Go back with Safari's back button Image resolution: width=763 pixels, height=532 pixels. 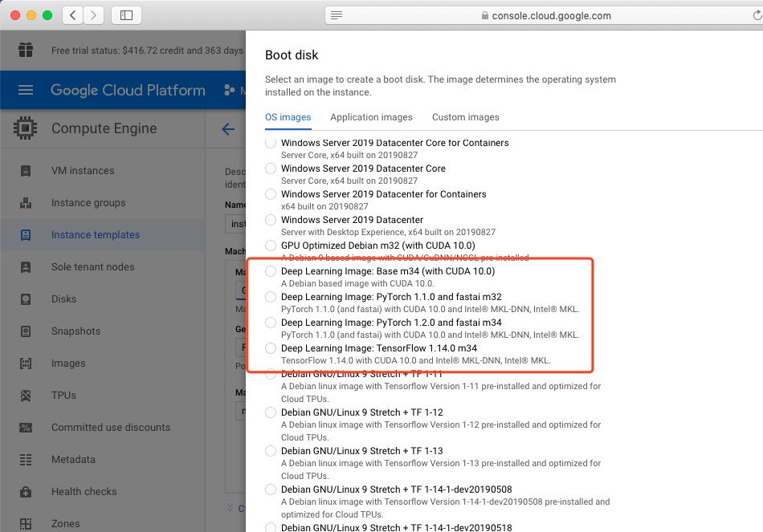coord(72,15)
